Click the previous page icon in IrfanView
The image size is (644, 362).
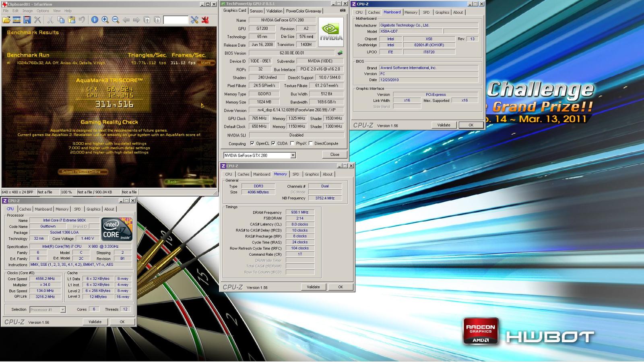pyautogui.click(x=147, y=20)
